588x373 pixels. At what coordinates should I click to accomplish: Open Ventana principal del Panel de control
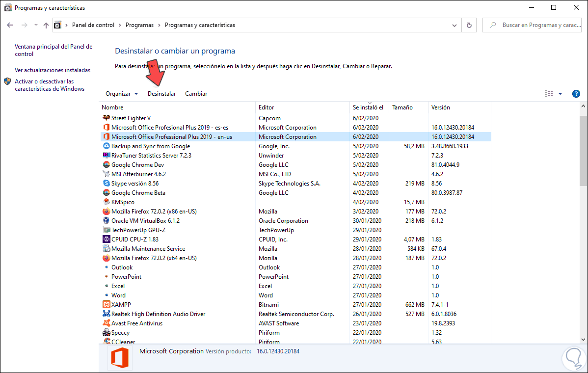(53, 50)
